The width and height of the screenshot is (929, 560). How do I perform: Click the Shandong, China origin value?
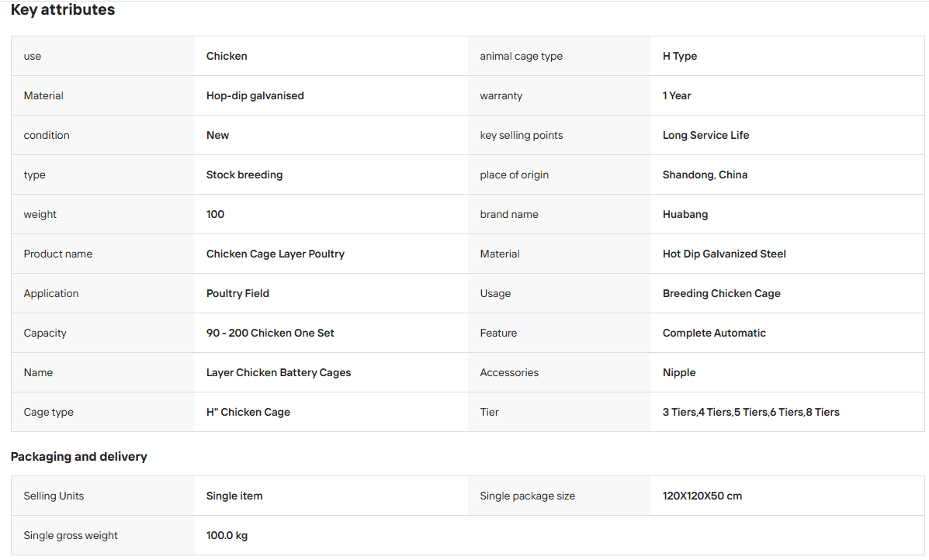pyautogui.click(x=705, y=175)
